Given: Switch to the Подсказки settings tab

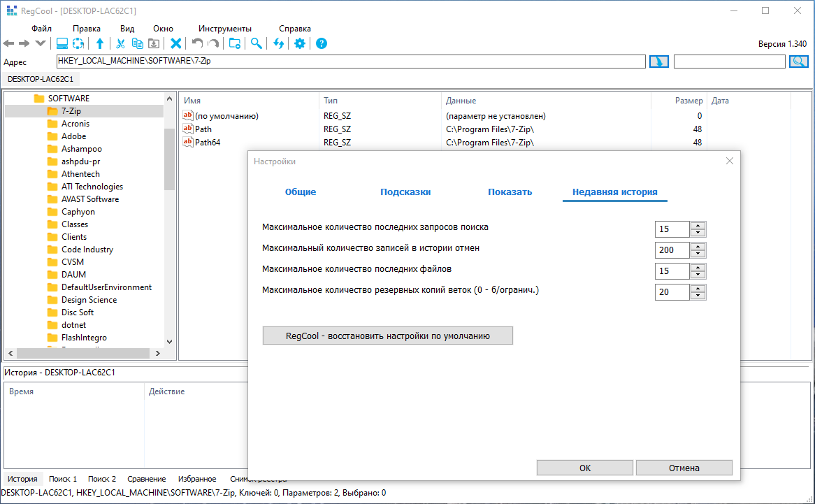Looking at the screenshot, I should (405, 192).
